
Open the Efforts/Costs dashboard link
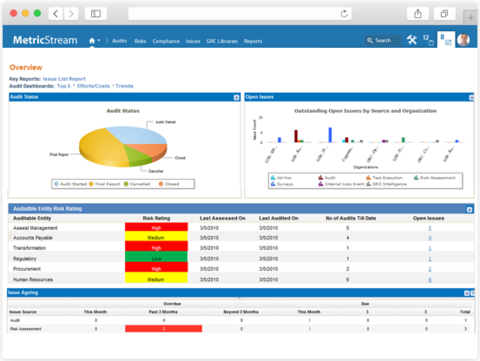click(x=93, y=86)
